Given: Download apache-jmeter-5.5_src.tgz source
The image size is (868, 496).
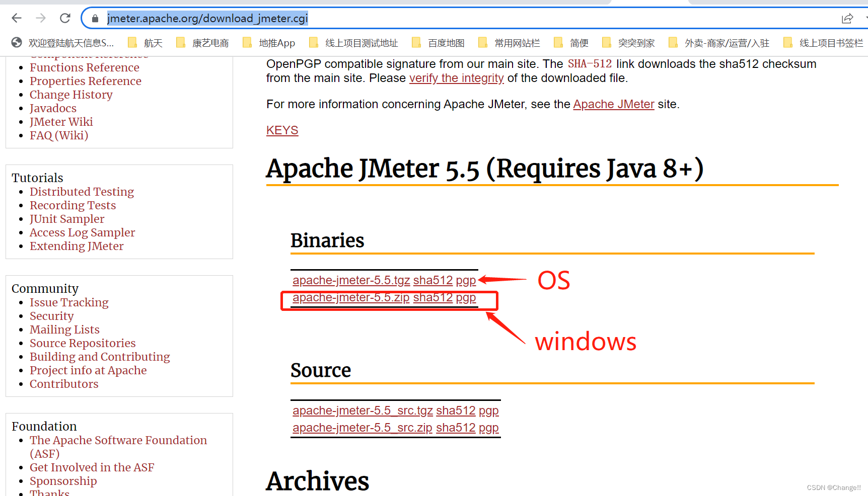Looking at the screenshot, I should (363, 410).
